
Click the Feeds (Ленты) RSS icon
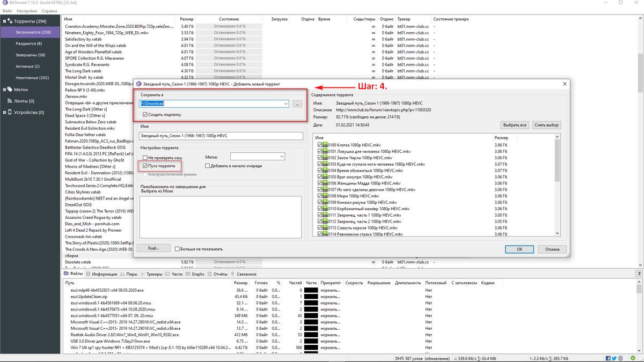(10, 101)
